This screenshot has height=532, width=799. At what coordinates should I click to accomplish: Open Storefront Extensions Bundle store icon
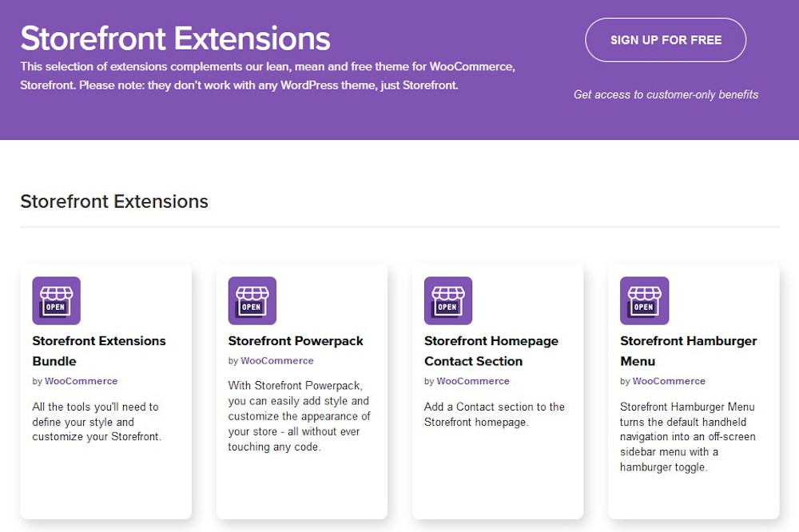57,300
